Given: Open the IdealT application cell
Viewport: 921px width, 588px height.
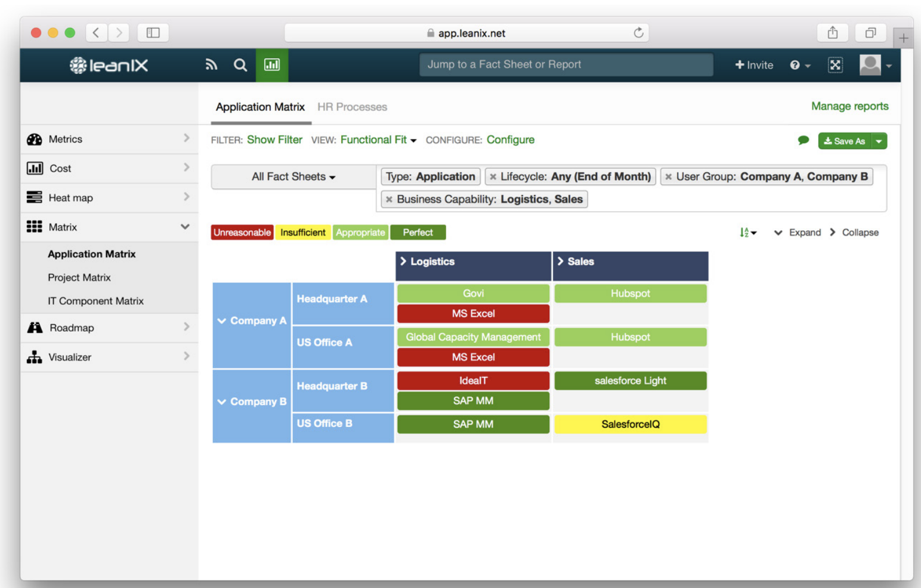Looking at the screenshot, I should point(473,380).
